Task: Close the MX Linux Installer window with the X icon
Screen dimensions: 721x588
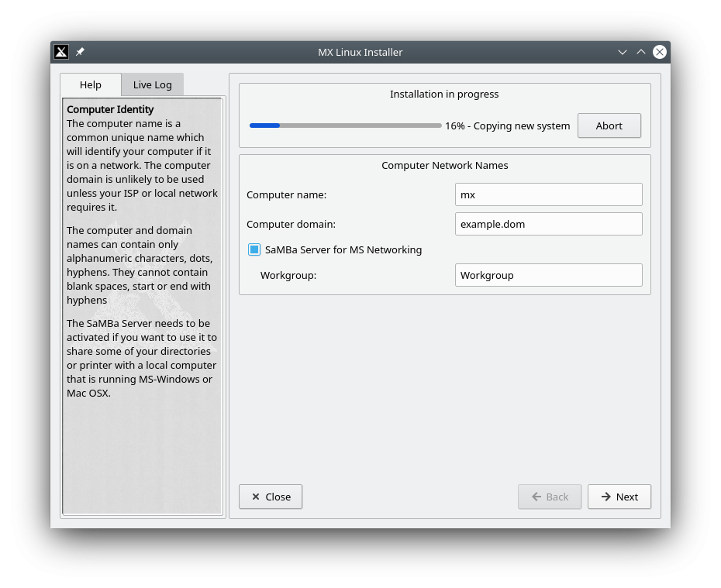Action: [660, 52]
